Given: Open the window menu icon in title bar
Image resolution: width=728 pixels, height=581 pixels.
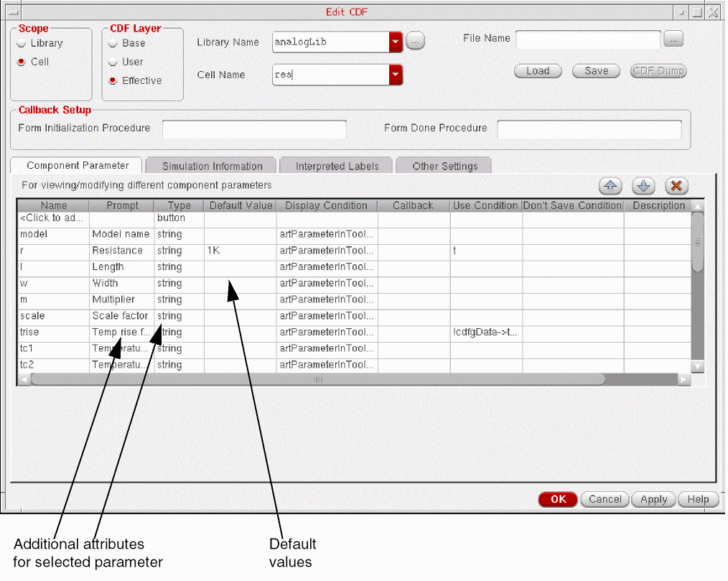Looking at the screenshot, I should click(14, 12).
